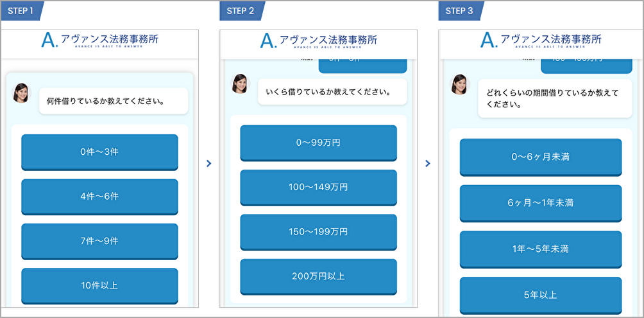The height and width of the screenshot is (318, 644).
Task: Select 5年以上 borrowing period
Action: click(x=540, y=295)
